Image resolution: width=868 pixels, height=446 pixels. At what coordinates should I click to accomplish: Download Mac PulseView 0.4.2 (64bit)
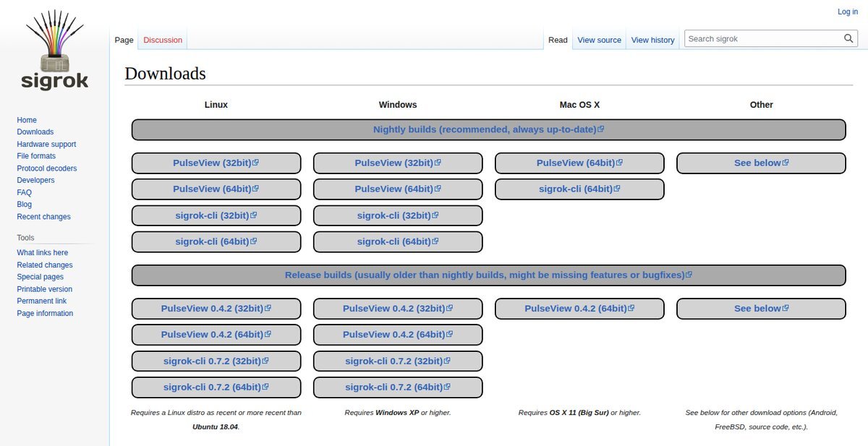click(579, 308)
